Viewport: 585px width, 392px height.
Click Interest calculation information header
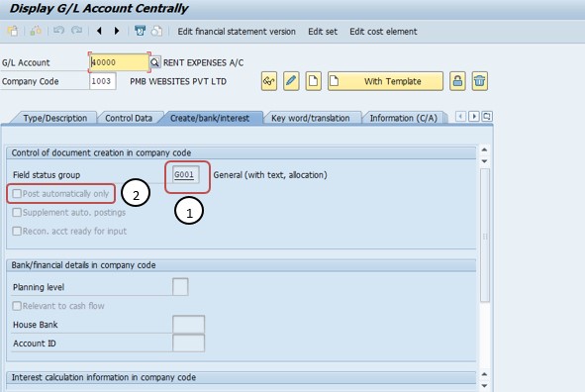(x=104, y=377)
